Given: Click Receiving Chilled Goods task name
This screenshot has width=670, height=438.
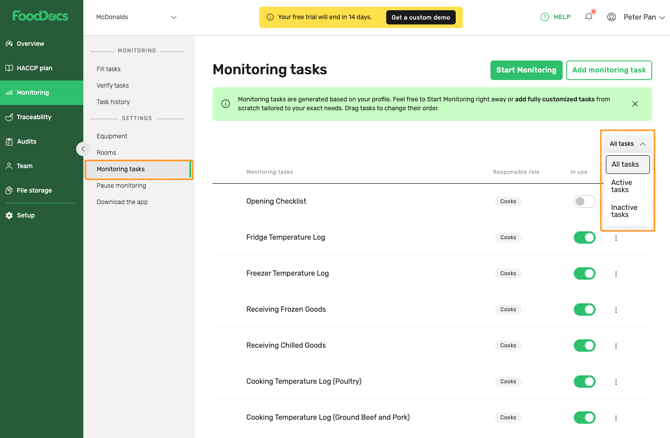Looking at the screenshot, I should pyautogui.click(x=286, y=345).
